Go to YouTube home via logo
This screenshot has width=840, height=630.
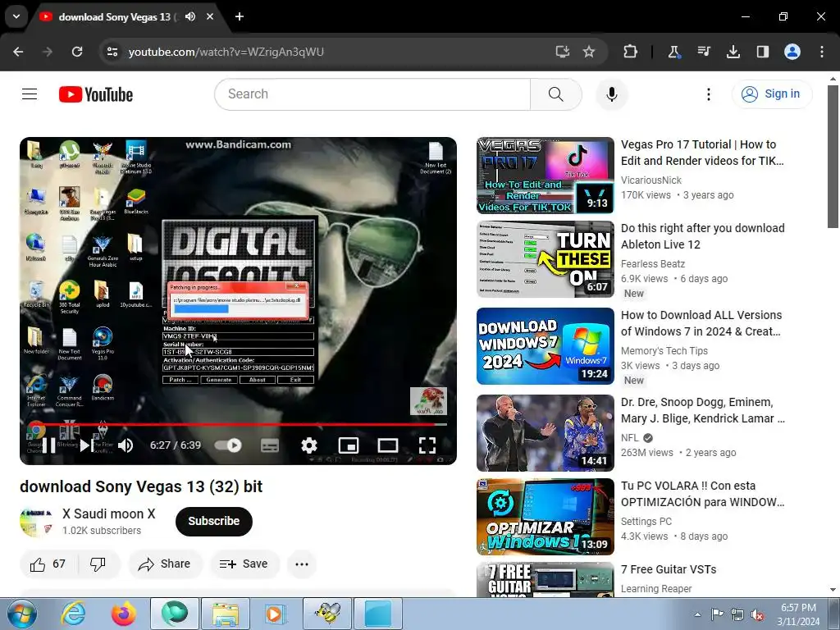(96, 94)
